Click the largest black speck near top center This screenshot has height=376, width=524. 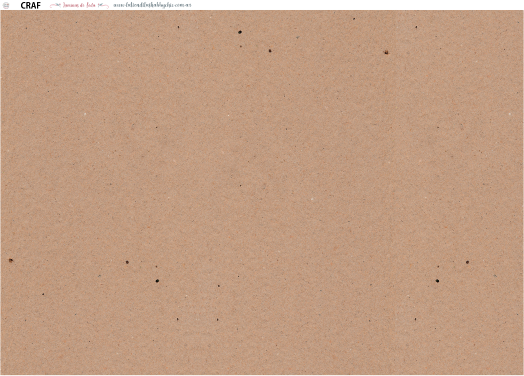coord(240,32)
